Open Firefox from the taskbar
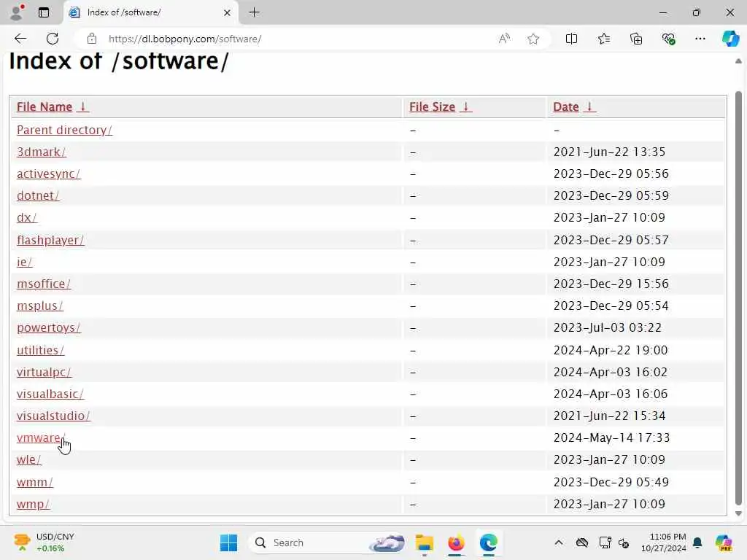747x560 pixels. tap(456, 542)
